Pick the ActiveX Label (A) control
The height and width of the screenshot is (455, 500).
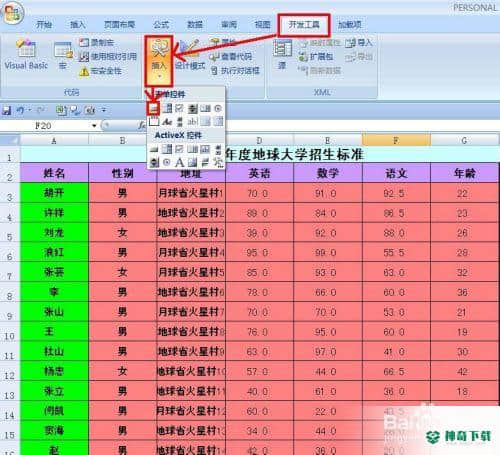pos(179,162)
